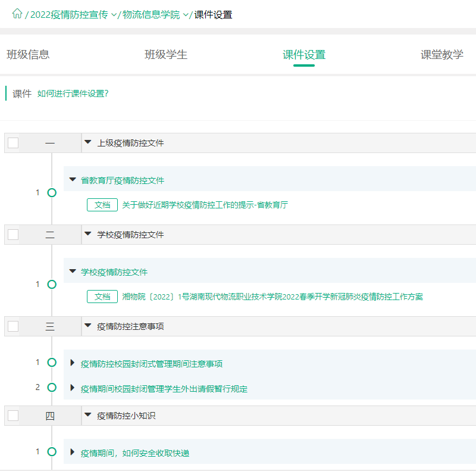Open 关于做好近期学校疫情防控工作的提示 document
This screenshot has height=471, width=476.
[205, 205]
